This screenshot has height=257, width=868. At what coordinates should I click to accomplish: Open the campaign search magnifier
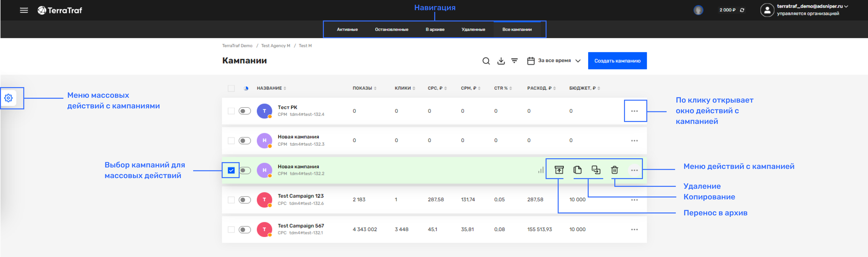[486, 61]
